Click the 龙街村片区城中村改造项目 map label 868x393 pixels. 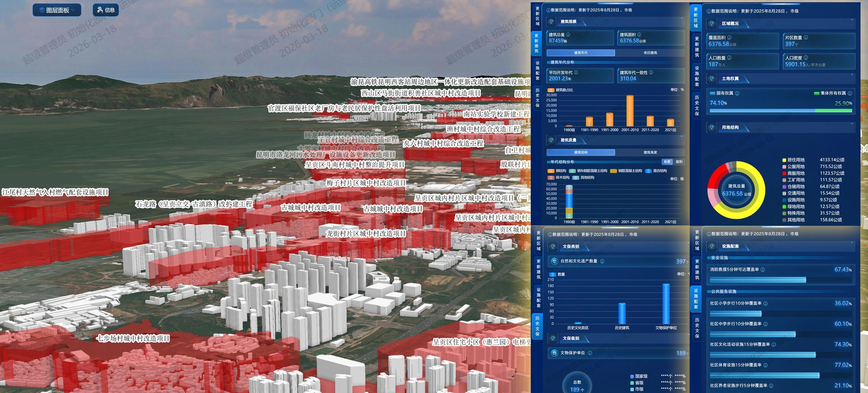click(366, 233)
